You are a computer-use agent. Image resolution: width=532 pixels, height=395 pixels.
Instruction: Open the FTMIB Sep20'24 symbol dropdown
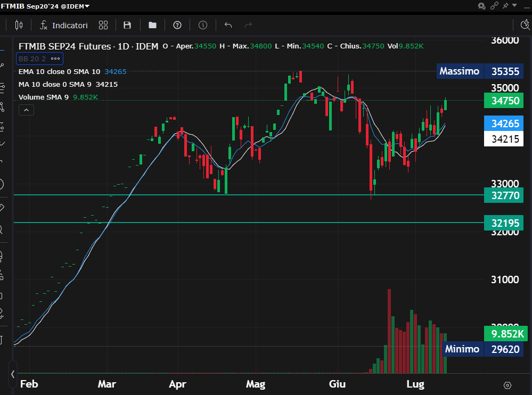coord(45,6)
